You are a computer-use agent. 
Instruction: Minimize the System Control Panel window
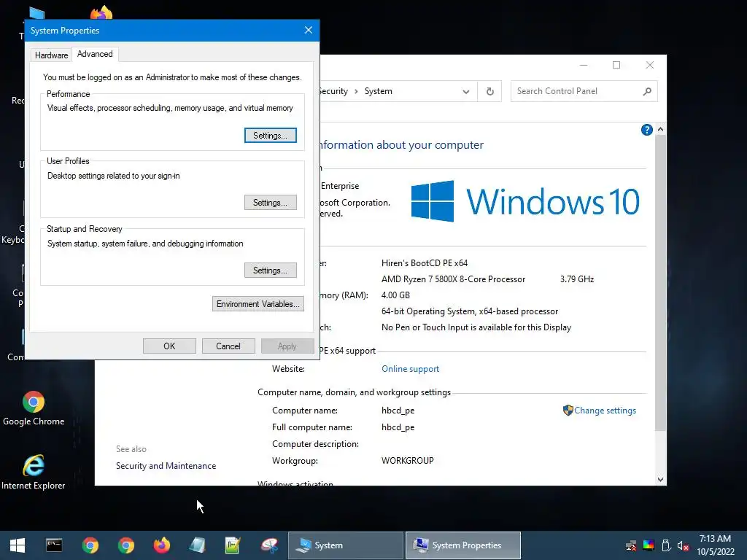click(x=583, y=65)
